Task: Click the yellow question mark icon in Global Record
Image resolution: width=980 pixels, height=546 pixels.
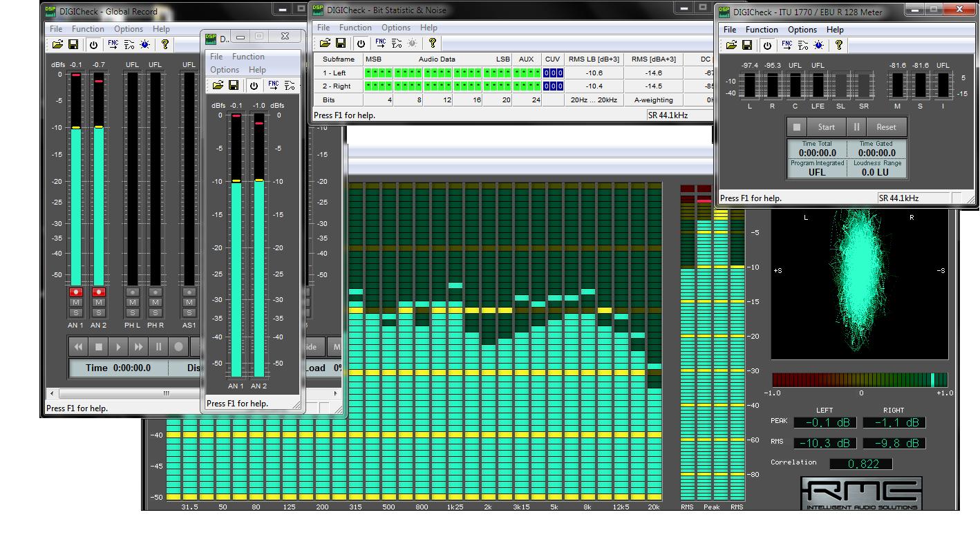Action: coord(165,44)
